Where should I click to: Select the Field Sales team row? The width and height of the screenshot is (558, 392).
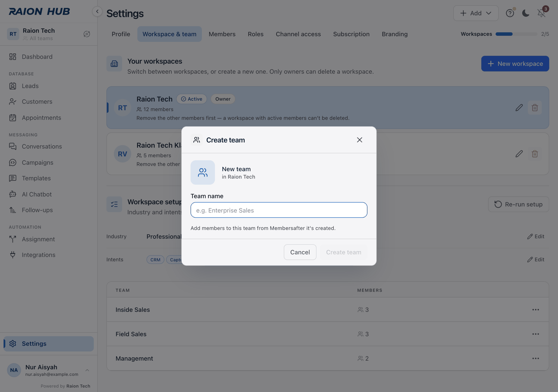[328, 334]
